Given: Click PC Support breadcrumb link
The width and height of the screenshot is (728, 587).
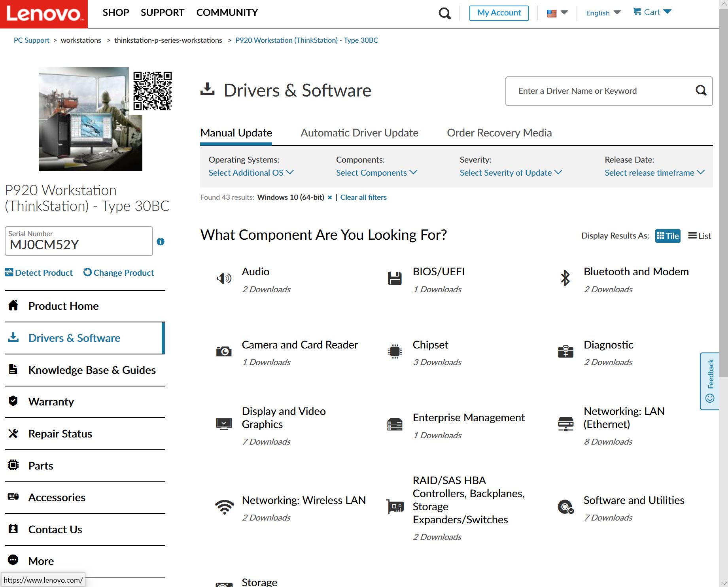Looking at the screenshot, I should pyautogui.click(x=32, y=40).
